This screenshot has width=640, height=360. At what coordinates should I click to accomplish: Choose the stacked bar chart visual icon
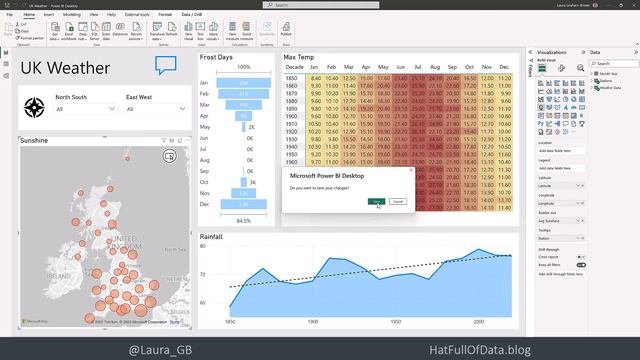coord(541,83)
